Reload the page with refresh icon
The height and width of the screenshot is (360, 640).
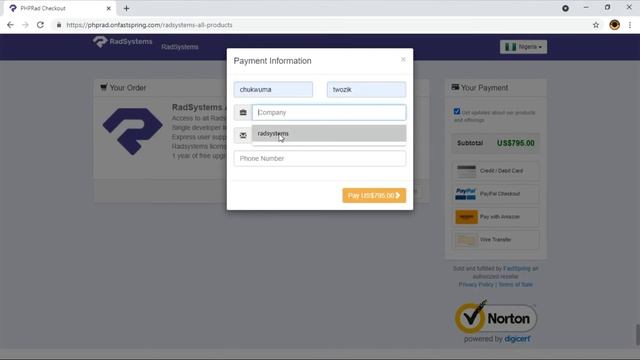coord(40,25)
